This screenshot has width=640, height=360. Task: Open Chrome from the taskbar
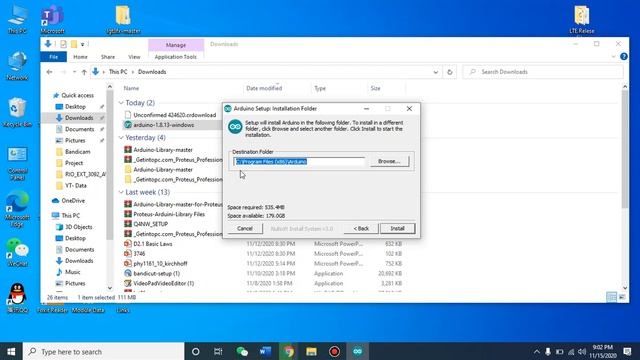[x=288, y=351]
